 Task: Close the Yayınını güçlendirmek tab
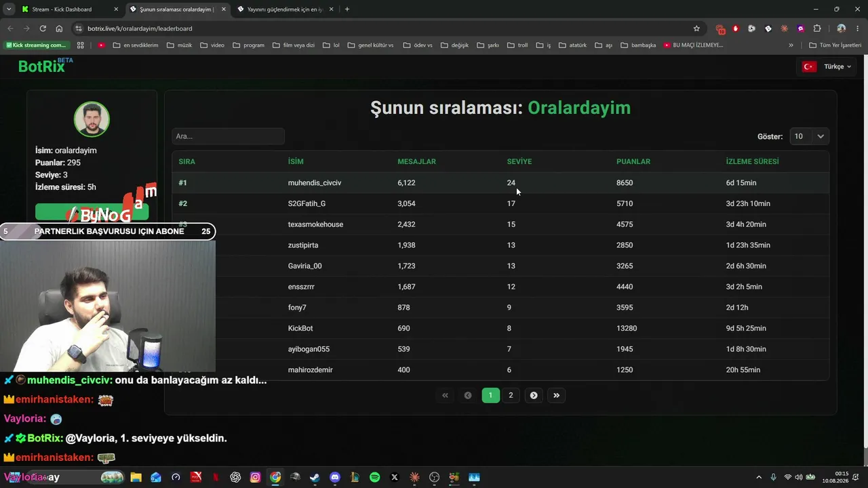pos(331,9)
